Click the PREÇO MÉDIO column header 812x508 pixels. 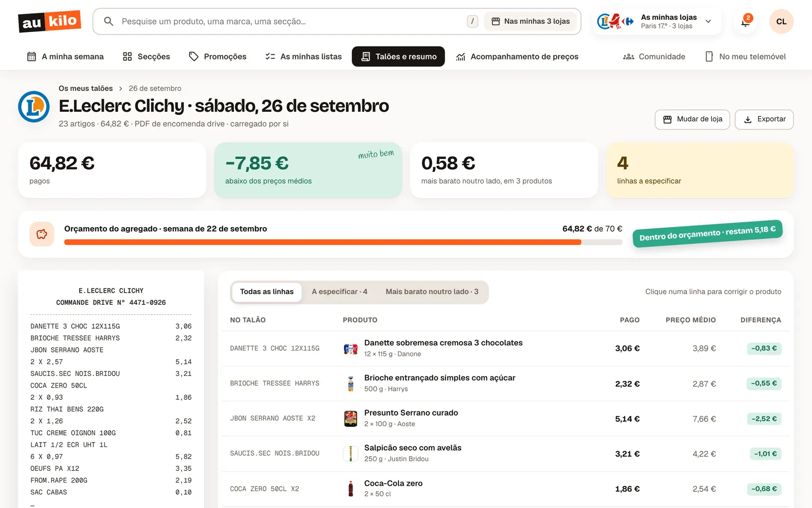(691, 320)
